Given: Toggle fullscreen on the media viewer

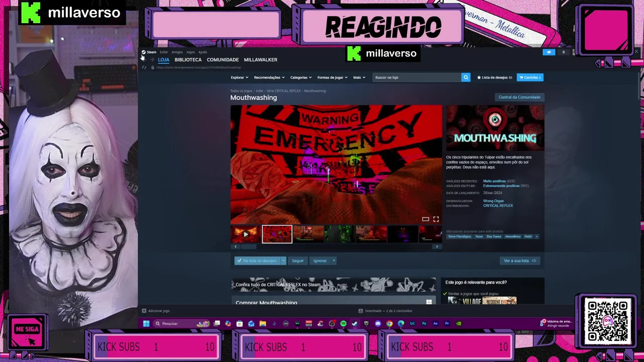Looking at the screenshot, I should coord(436,219).
